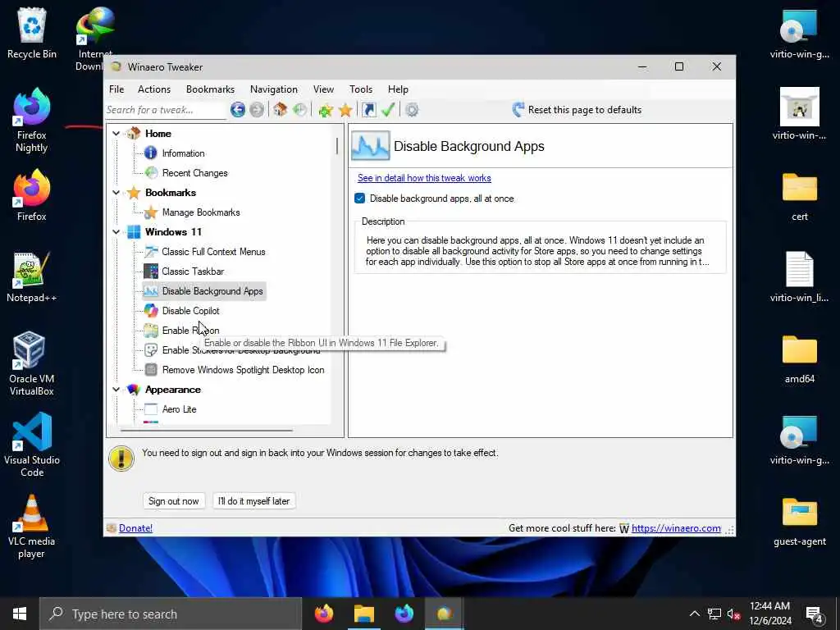
Task: Toggle Disable background apps checkbox
Action: pyautogui.click(x=360, y=199)
